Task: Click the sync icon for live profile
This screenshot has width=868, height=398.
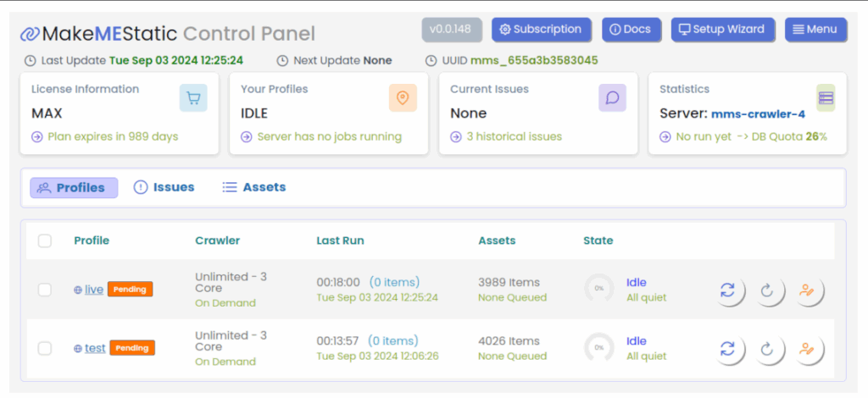Action: [x=727, y=290]
